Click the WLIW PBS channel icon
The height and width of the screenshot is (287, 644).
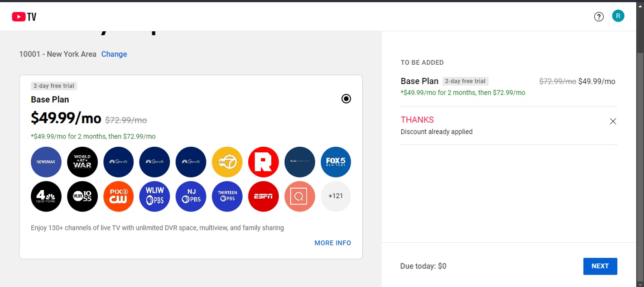[x=155, y=196]
